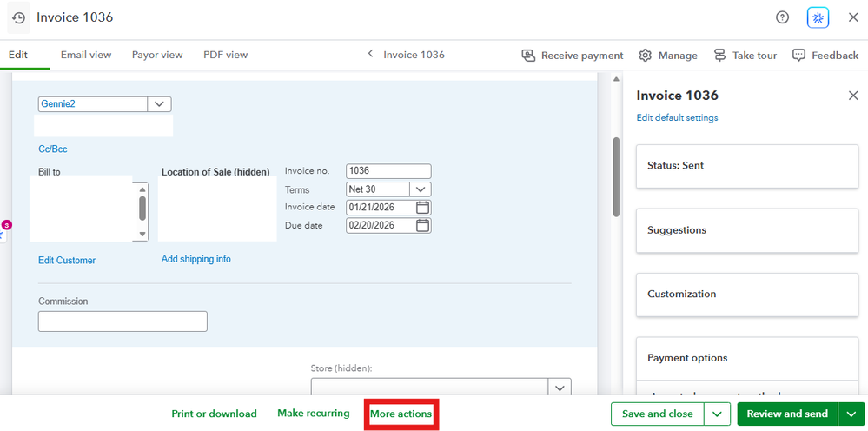Image resolution: width=868 pixels, height=431 pixels.
Task: Expand the Gennie2 customer dropdown
Action: point(159,104)
